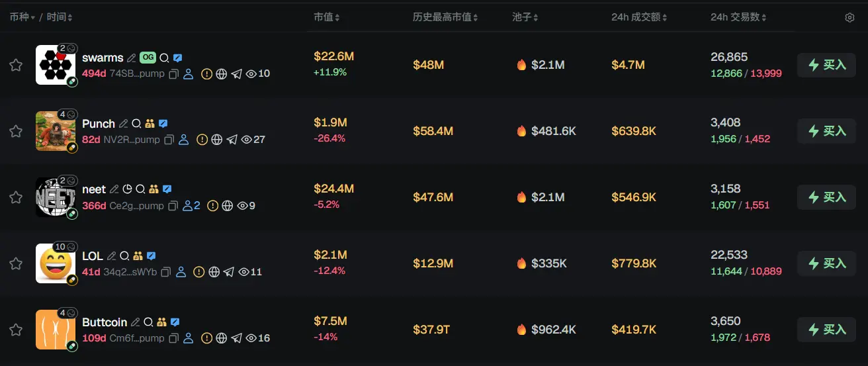Open the Buttcoin token thumbnail image
Image resolution: width=868 pixels, height=366 pixels.
[54, 329]
